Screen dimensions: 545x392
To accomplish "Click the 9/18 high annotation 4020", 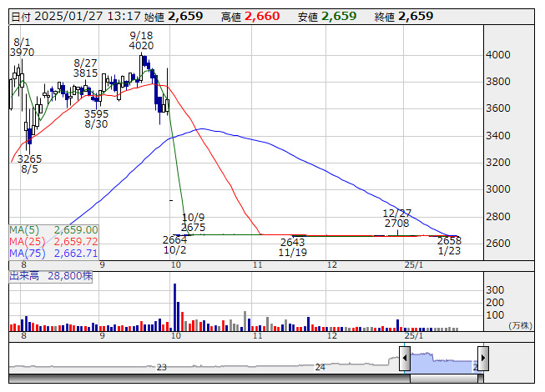I will coord(141,47).
